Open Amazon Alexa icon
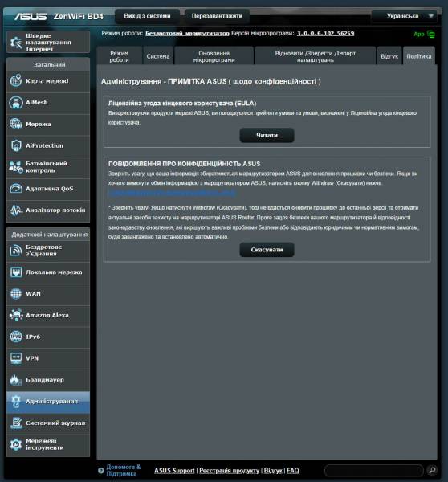 click(x=16, y=315)
